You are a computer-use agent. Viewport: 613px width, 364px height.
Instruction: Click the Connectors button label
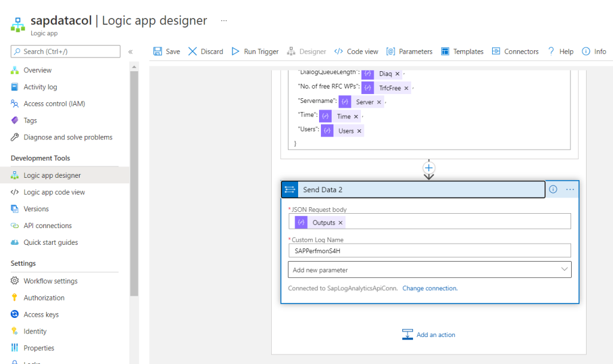tap(521, 51)
